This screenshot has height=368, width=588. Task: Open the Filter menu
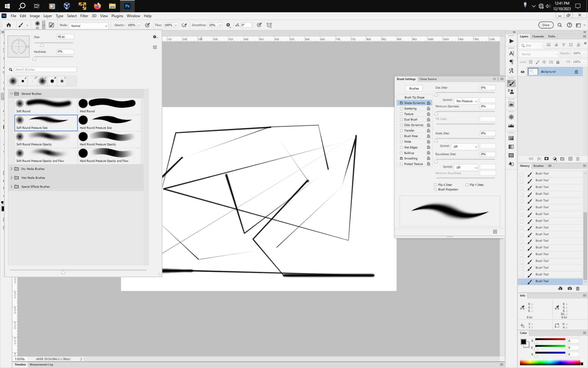coord(84,16)
